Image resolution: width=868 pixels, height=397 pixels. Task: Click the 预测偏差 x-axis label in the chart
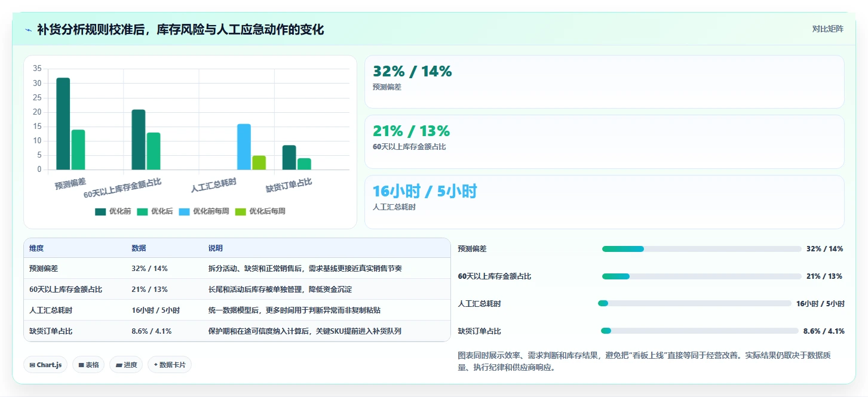click(70, 183)
